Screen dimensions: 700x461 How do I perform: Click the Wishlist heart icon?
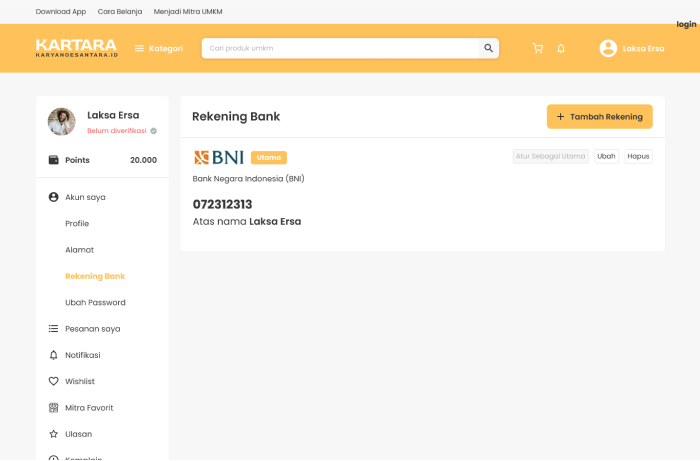(x=54, y=381)
